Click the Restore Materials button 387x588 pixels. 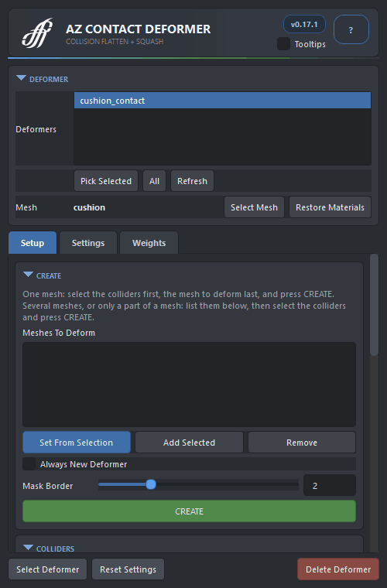pos(330,207)
